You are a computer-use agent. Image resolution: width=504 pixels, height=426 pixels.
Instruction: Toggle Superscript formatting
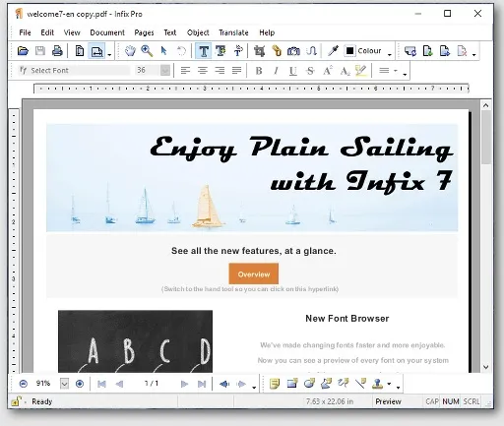tap(328, 71)
